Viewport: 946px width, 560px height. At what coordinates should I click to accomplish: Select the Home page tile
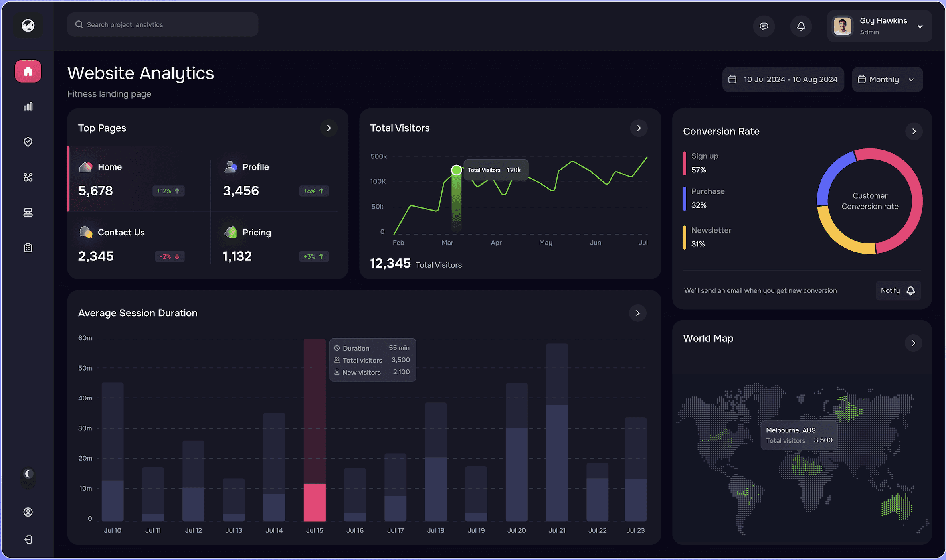(139, 179)
